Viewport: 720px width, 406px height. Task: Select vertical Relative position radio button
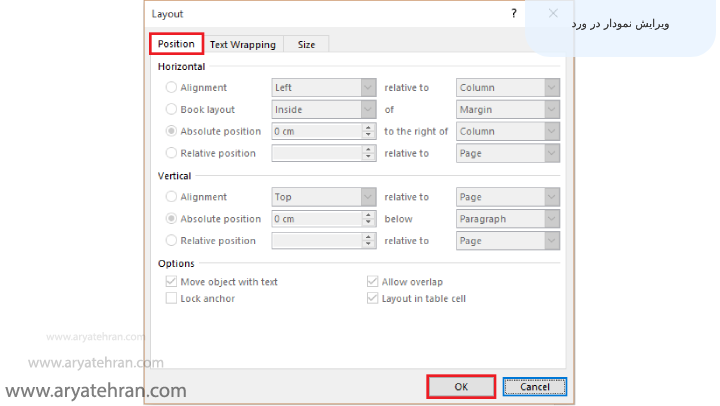[171, 241]
